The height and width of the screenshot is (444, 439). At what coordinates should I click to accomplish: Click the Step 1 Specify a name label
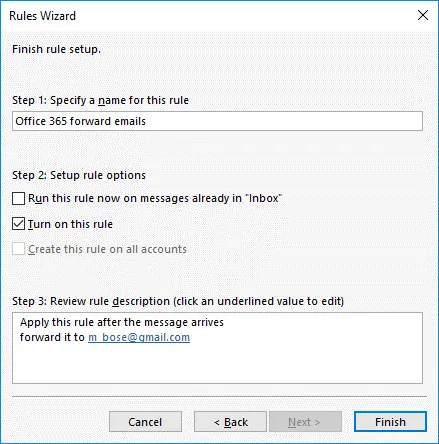(x=100, y=100)
